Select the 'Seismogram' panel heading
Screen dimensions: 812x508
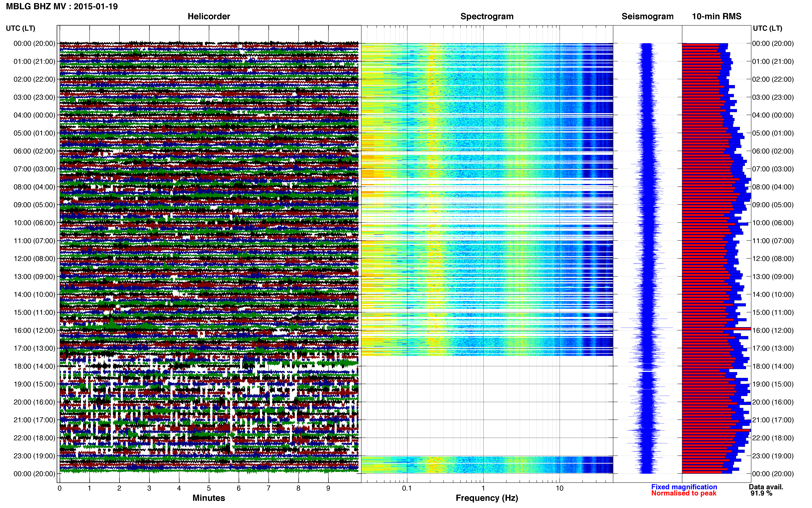pos(648,16)
